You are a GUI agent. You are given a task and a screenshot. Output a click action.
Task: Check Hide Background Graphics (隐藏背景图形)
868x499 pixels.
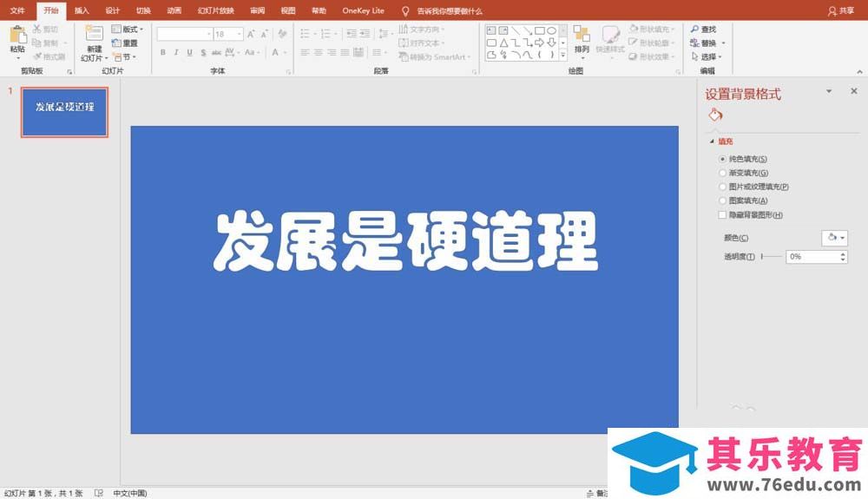pos(722,214)
